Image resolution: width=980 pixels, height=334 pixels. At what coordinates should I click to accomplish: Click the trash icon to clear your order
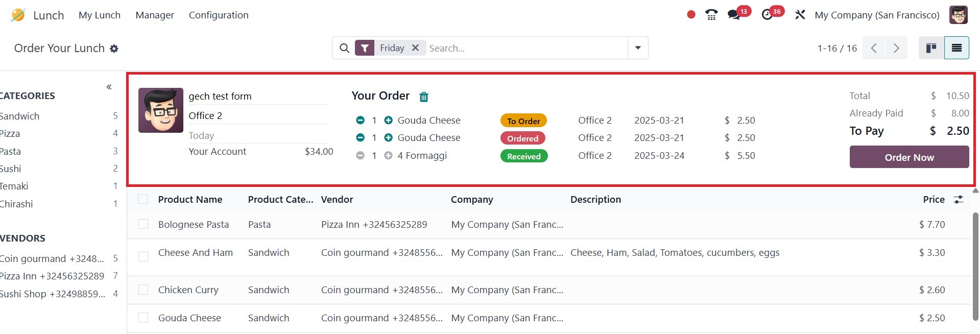point(424,97)
